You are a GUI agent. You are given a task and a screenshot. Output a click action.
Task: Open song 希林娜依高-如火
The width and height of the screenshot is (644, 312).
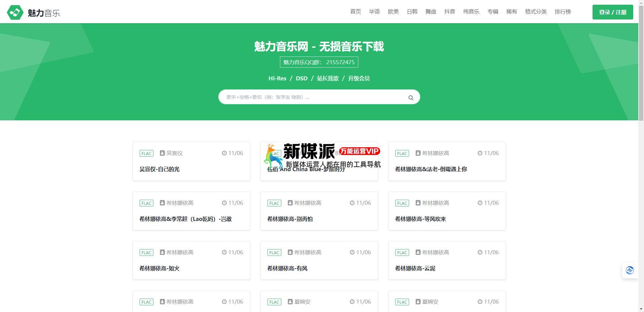click(x=159, y=268)
